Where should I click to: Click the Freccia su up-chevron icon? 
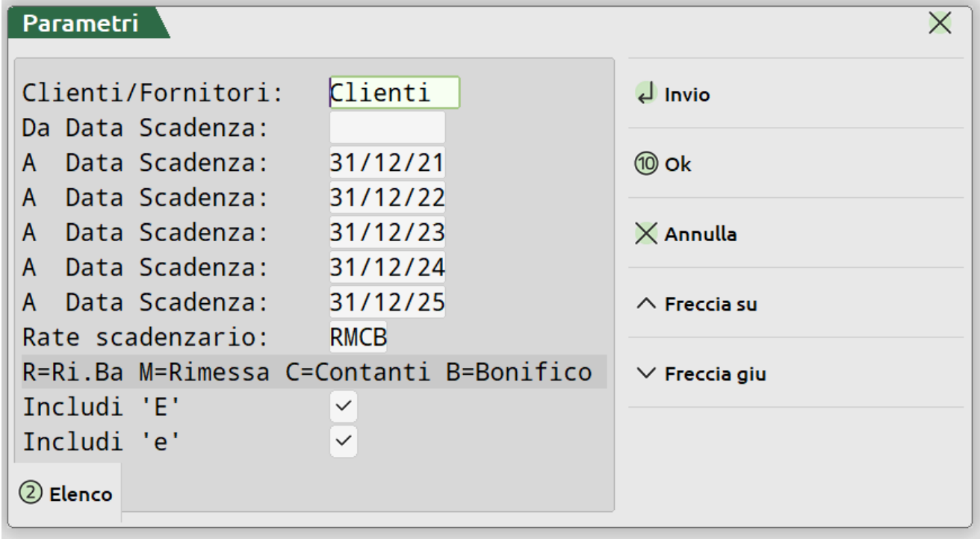(646, 304)
